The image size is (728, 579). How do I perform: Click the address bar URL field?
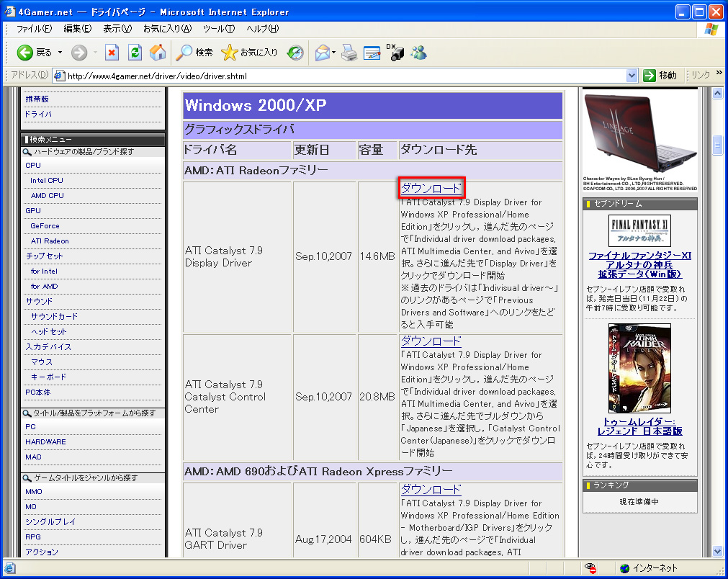coord(346,76)
